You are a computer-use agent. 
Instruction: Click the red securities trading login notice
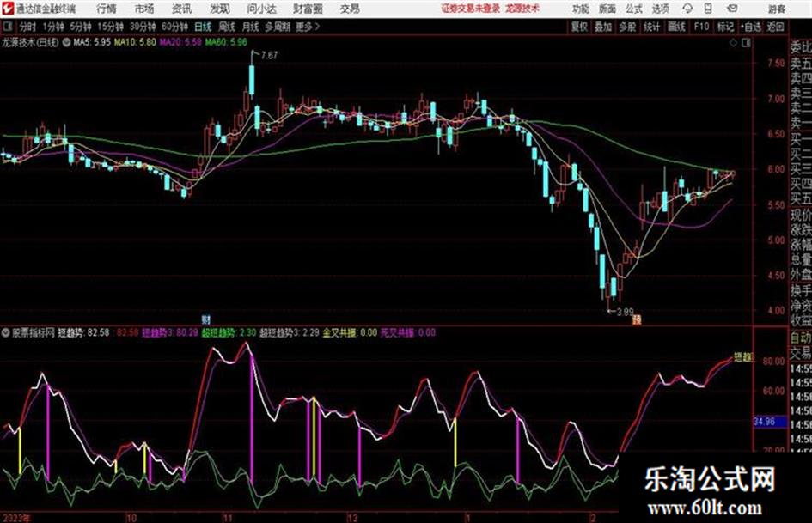click(471, 9)
